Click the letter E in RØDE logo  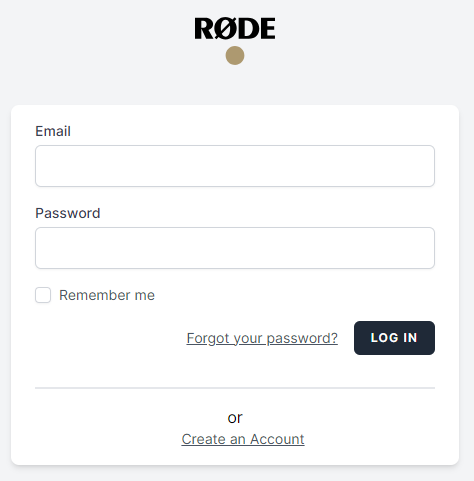(268, 29)
